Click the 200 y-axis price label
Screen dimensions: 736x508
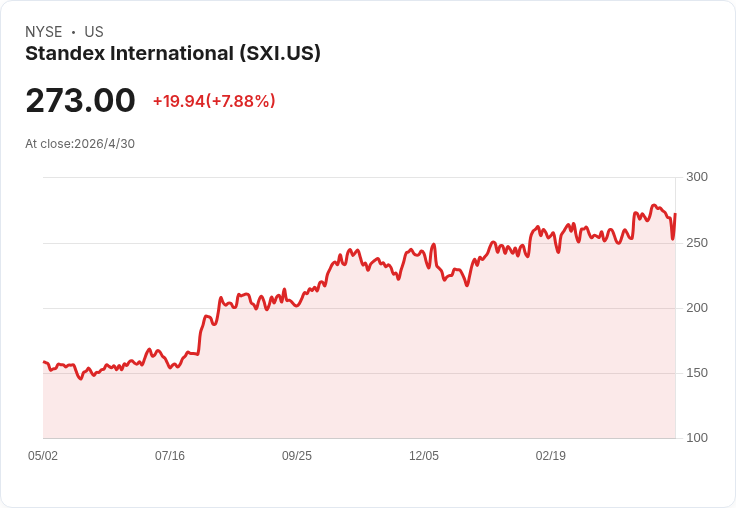pyautogui.click(x=697, y=308)
